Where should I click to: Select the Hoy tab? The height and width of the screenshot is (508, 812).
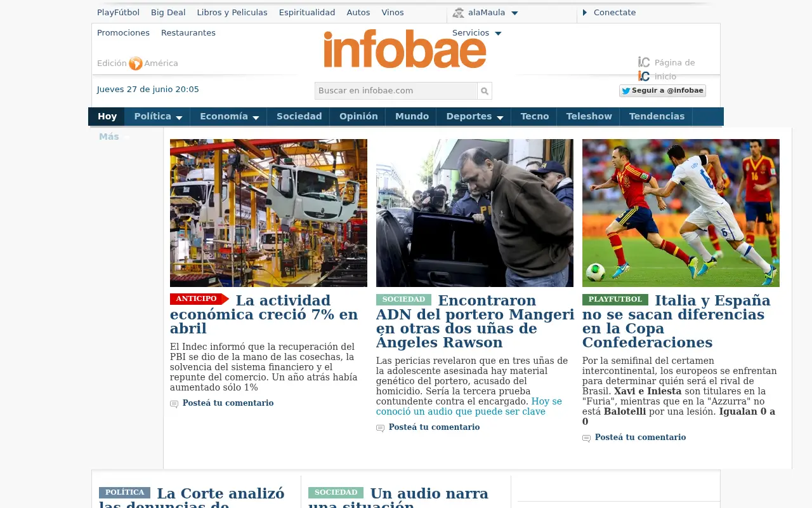coord(107,116)
